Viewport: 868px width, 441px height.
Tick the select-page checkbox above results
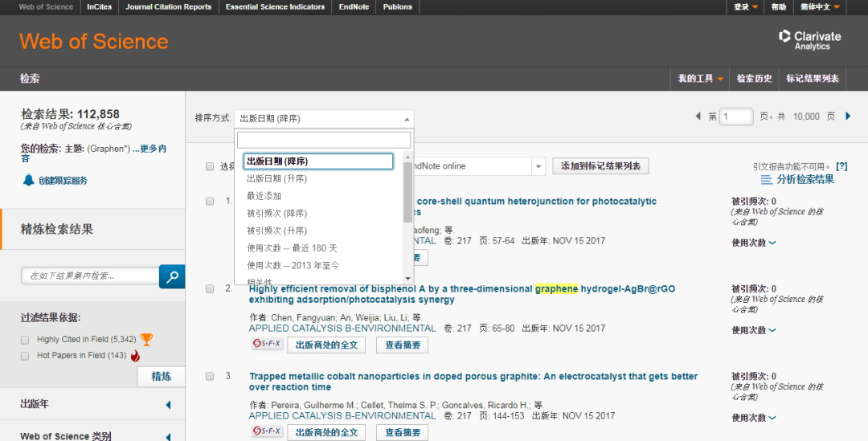click(210, 166)
